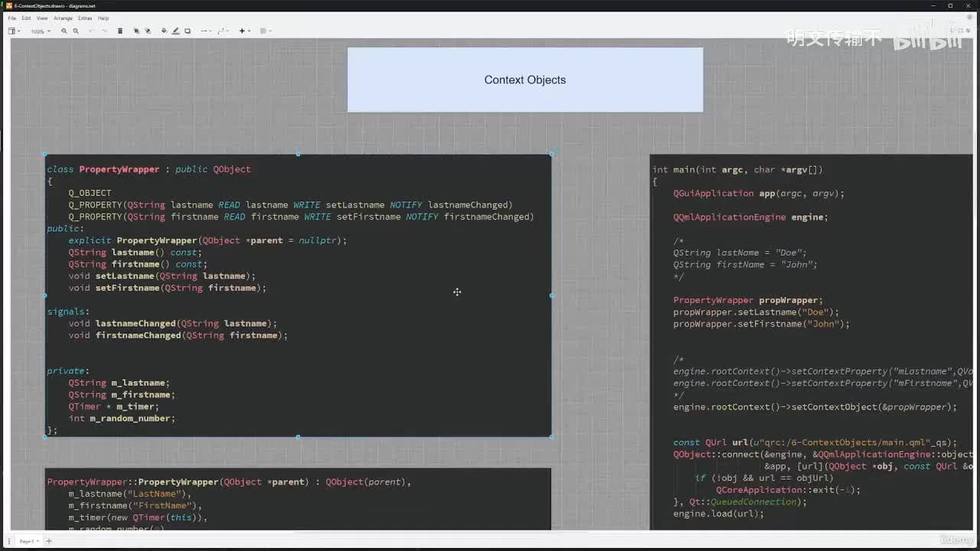This screenshot has width=980, height=551.
Task: Click "propWrapper.setFirstname("John");" text line
Action: (762, 324)
